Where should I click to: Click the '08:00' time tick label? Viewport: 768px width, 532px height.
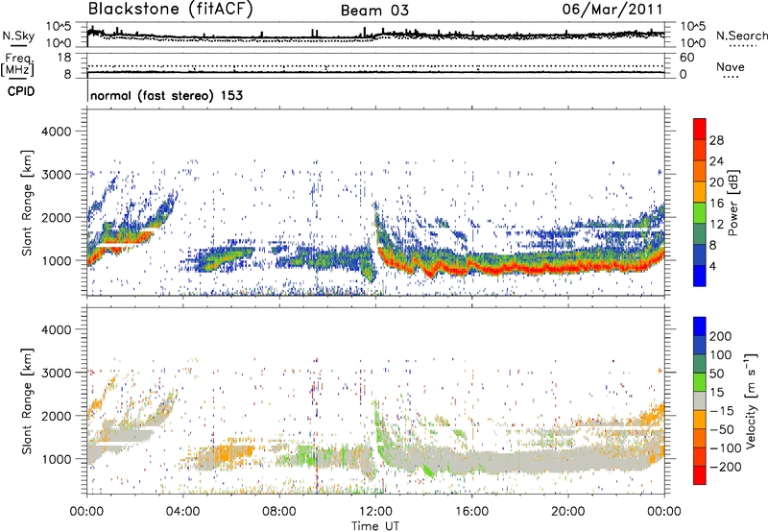pos(278,512)
